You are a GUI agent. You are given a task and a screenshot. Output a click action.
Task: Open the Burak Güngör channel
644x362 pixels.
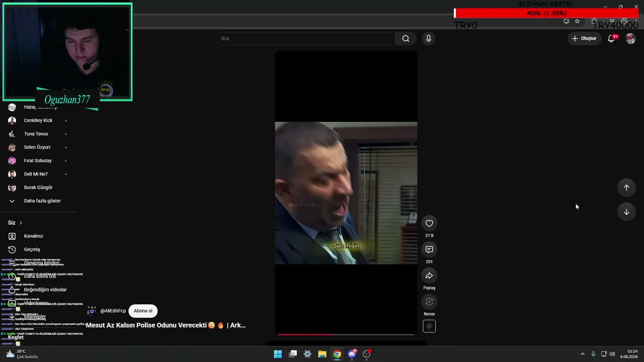coord(38,188)
